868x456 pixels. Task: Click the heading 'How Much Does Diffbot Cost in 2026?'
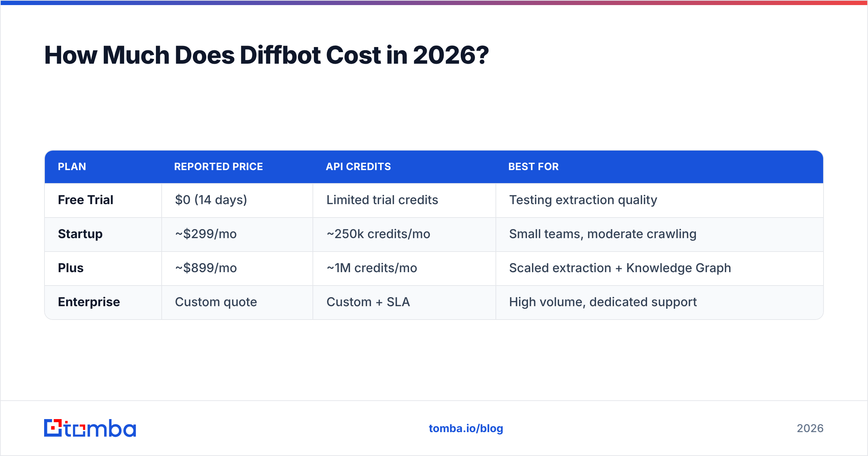(x=267, y=55)
